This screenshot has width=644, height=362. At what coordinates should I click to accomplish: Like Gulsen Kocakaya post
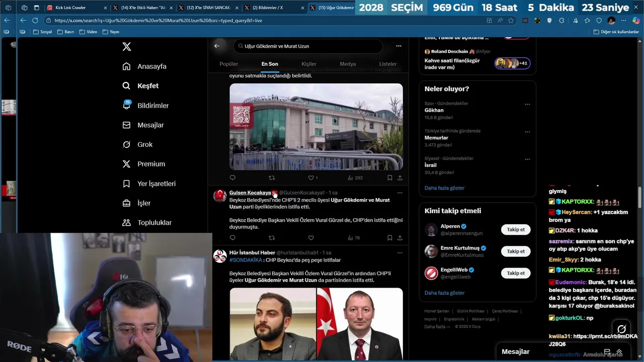(x=311, y=238)
